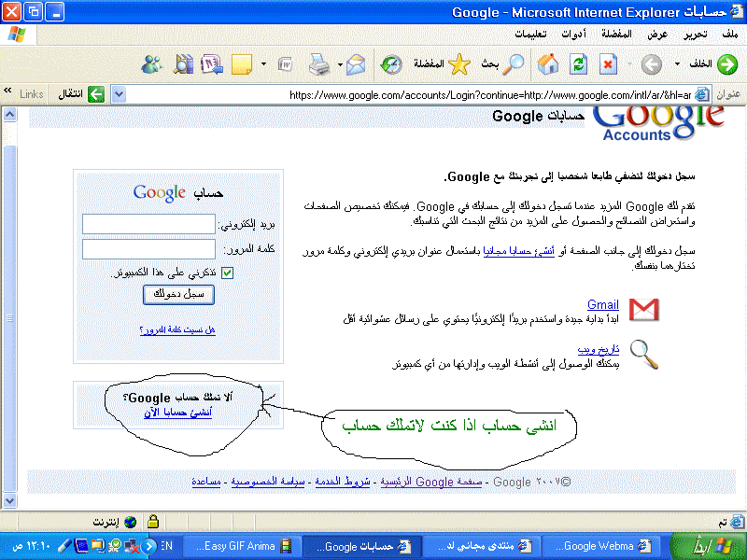Click the forgot password link
The image size is (747, 560).
pyautogui.click(x=177, y=329)
